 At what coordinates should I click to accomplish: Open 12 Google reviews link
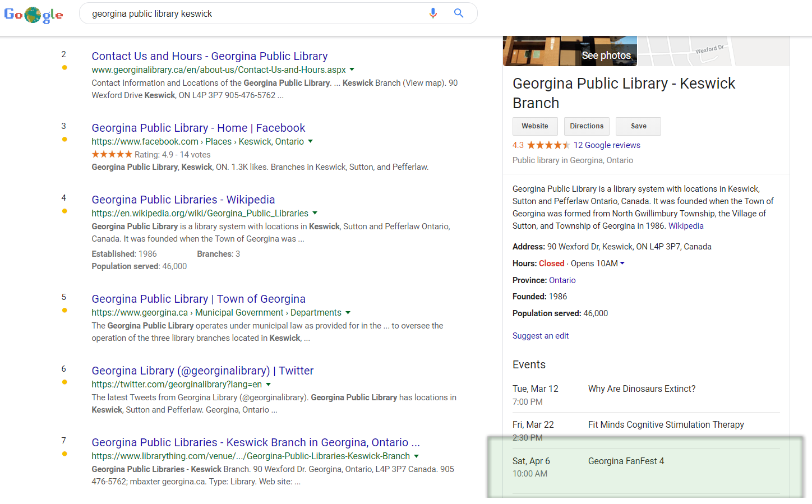607,145
